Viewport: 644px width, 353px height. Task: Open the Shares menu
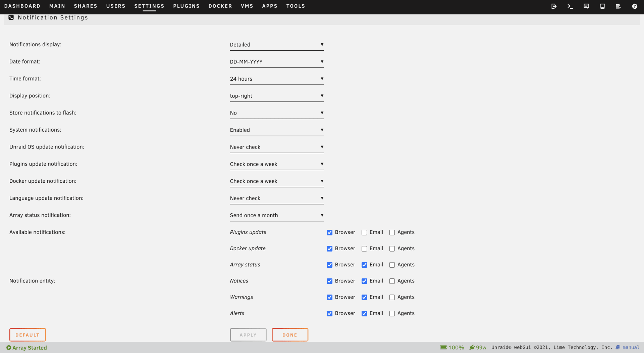(86, 6)
